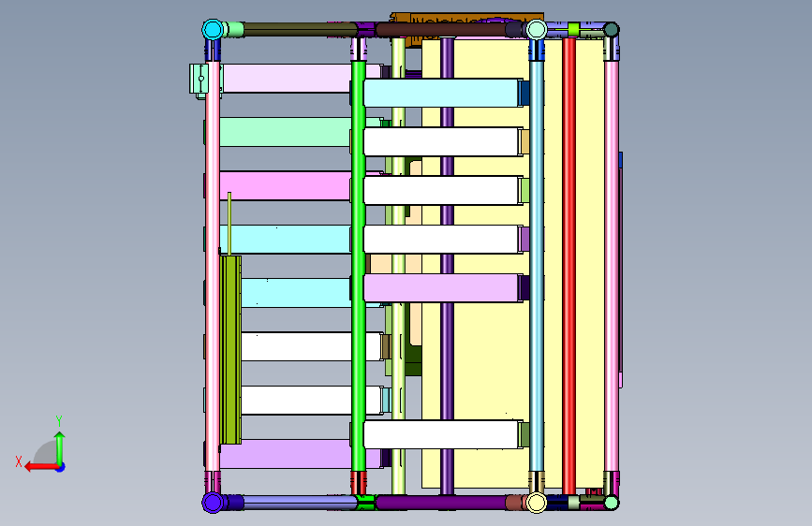Image resolution: width=812 pixels, height=526 pixels.
Task: Pick the olive green ribbed panel
Action: point(230,350)
